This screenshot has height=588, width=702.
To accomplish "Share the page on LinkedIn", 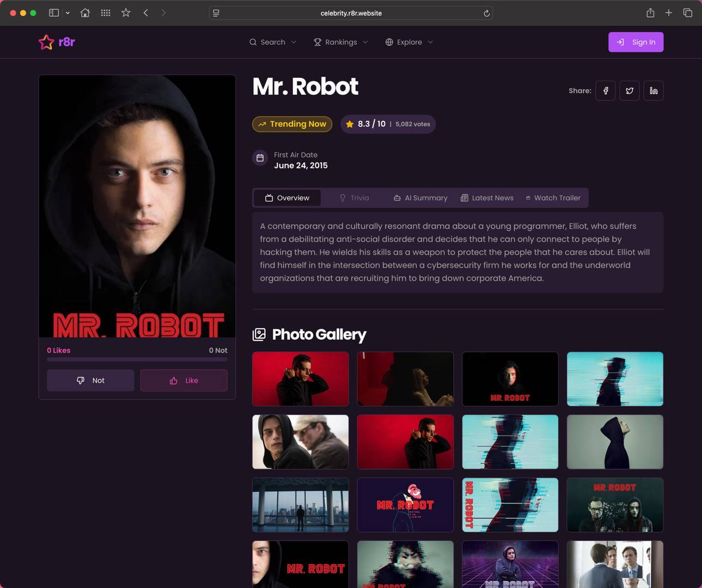I will click(653, 90).
